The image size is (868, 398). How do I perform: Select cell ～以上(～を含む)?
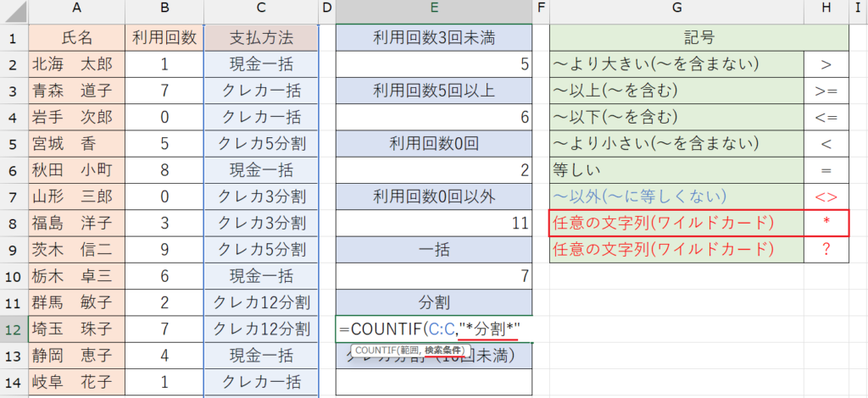click(676, 91)
